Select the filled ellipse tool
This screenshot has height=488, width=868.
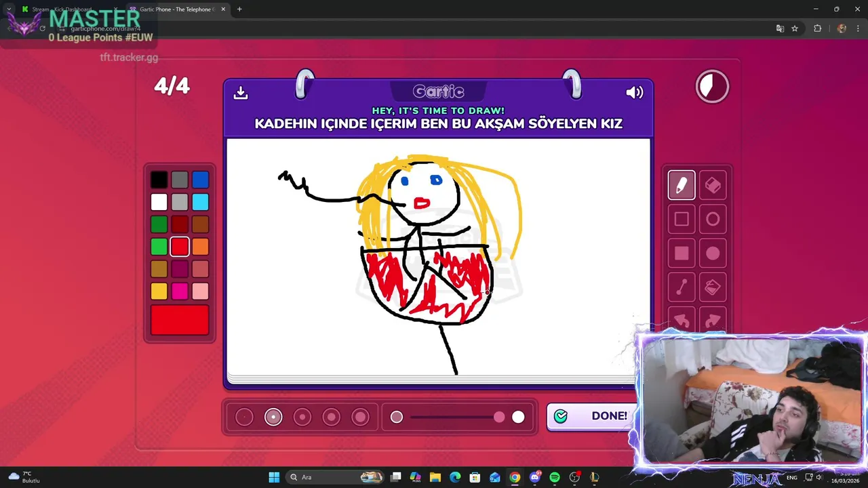click(x=713, y=253)
